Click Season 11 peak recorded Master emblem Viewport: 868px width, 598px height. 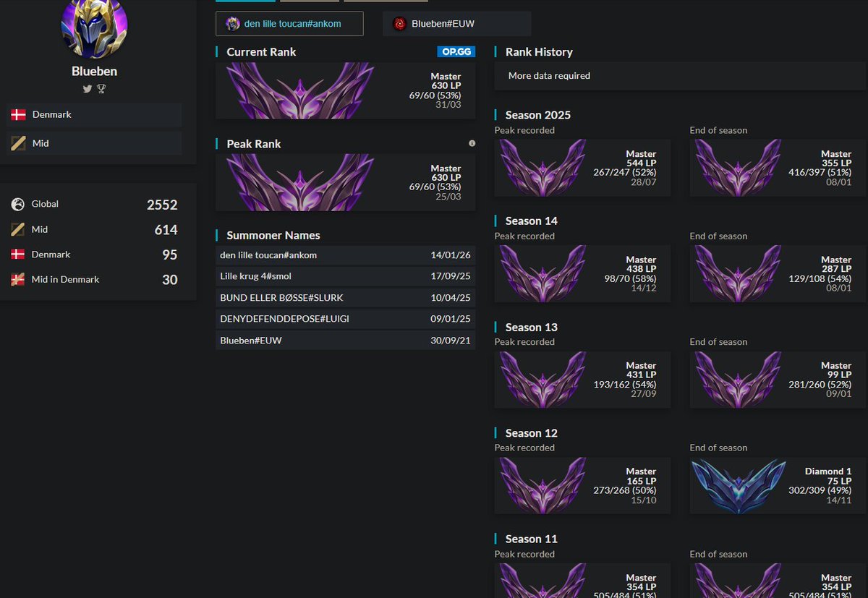pos(543,581)
